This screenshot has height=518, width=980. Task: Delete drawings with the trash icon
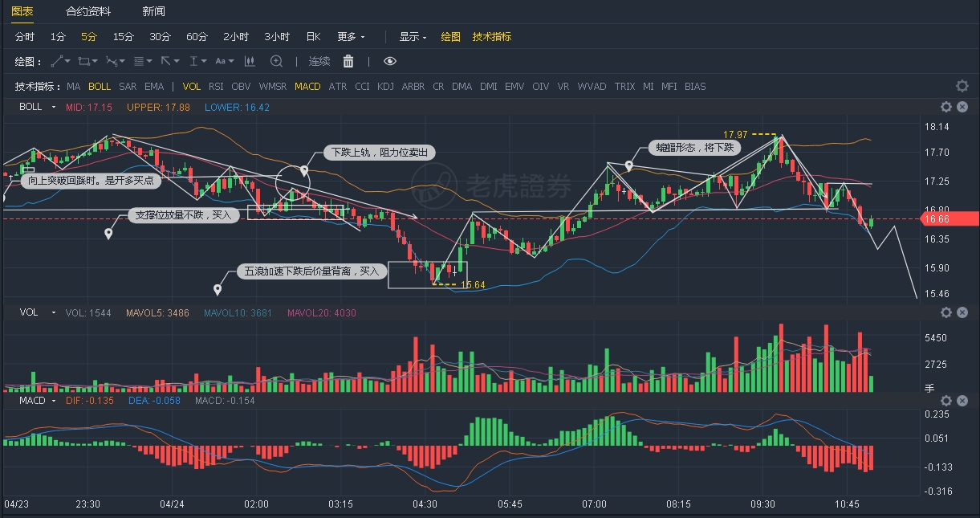coord(348,61)
